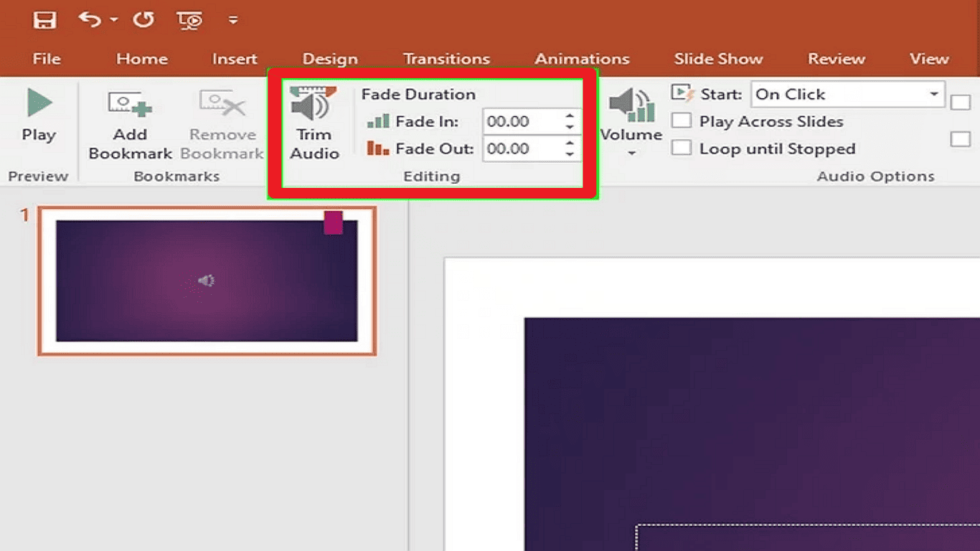Increase Fade Out duration with up arrow
This screenshot has width=980, height=551.
570,143
